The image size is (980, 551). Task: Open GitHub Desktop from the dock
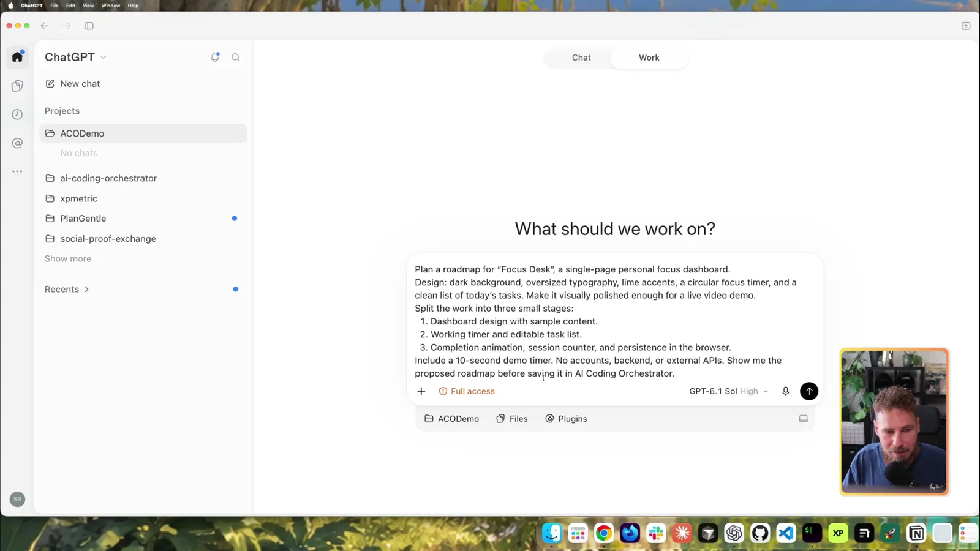[x=760, y=533]
